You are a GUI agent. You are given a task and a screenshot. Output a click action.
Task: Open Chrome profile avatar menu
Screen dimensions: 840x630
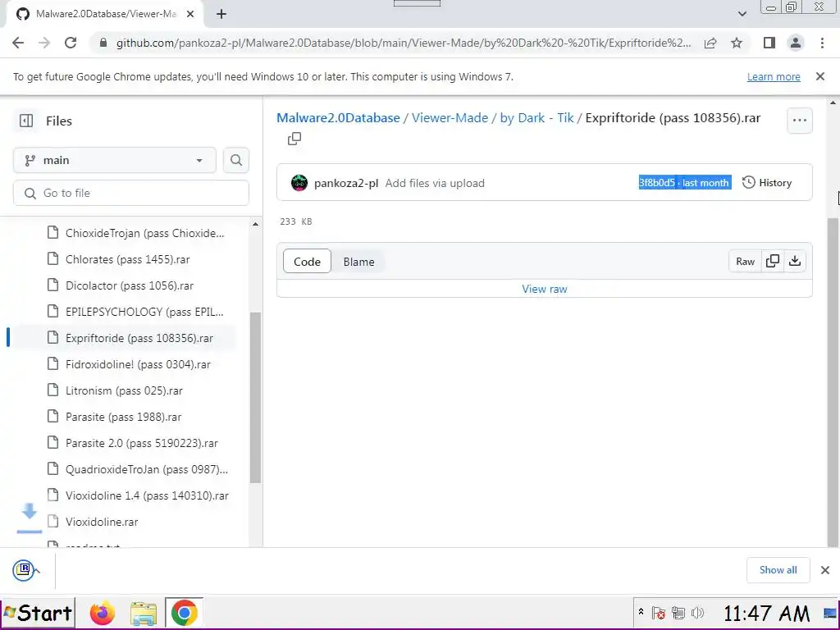pyautogui.click(x=796, y=43)
